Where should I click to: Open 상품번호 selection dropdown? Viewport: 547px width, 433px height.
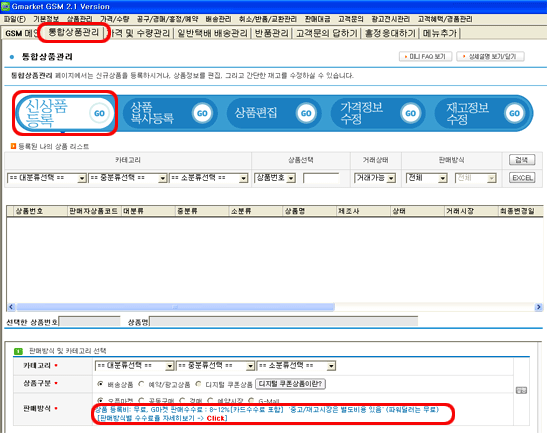[275, 178]
